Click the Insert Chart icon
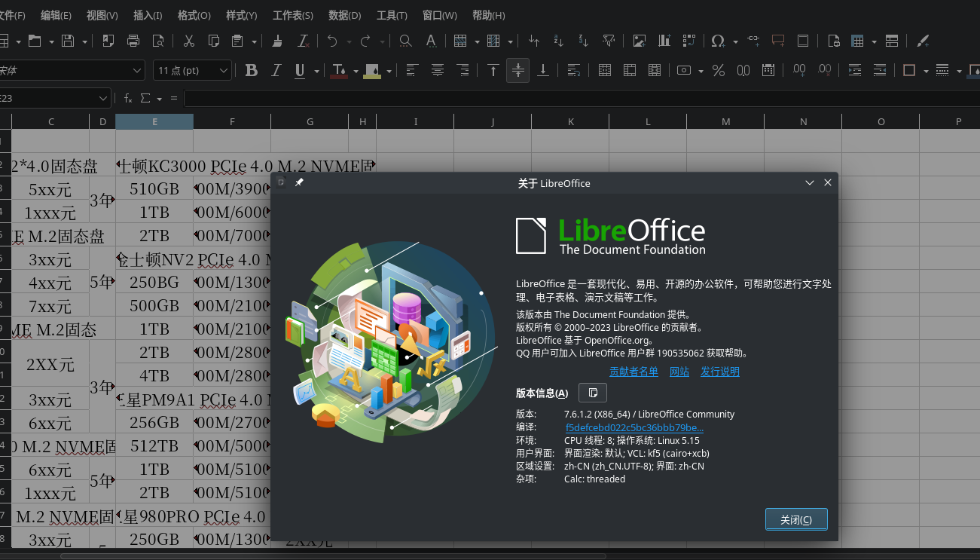980x560 pixels. (x=664, y=41)
